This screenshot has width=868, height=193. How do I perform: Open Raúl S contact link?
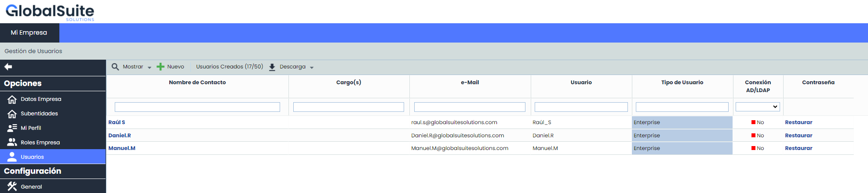pyautogui.click(x=117, y=122)
